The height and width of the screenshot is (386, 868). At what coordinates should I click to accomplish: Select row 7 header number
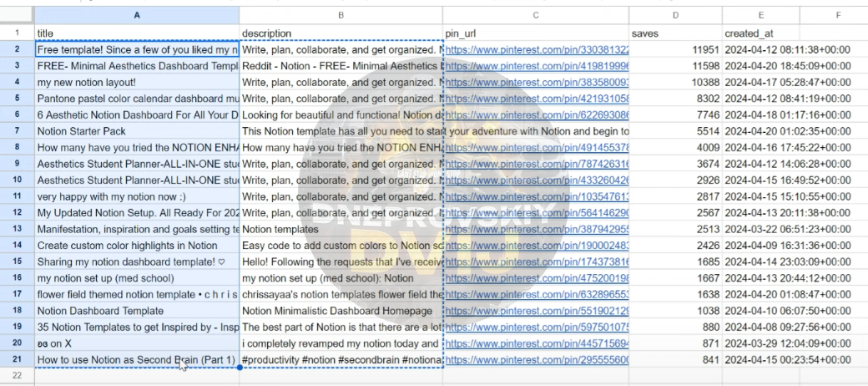pyautogui.click(x=18, y=131)
